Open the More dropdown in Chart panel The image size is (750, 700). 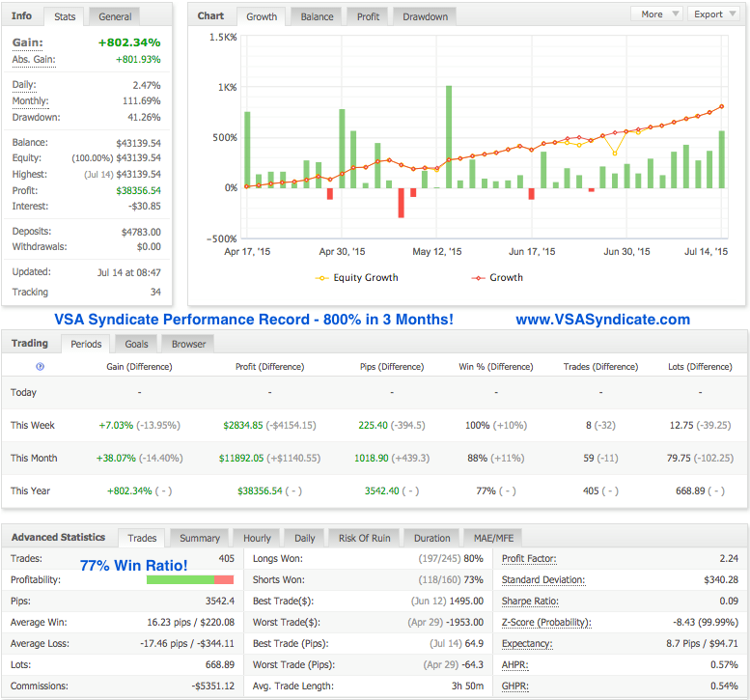(657, 14)
